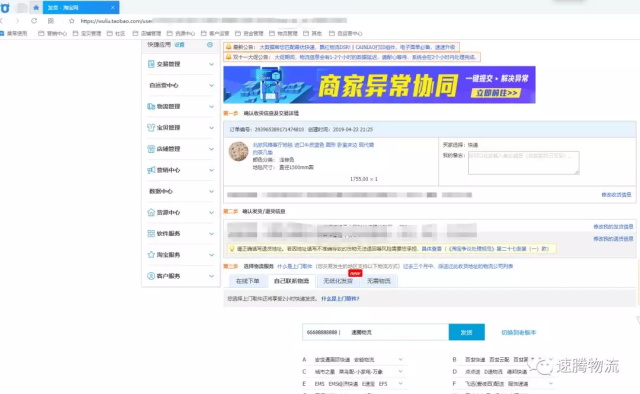This screenshot has width=640, height=394.
Task: Click the 淘宝服务 star icon
Action: click(151, 255)
